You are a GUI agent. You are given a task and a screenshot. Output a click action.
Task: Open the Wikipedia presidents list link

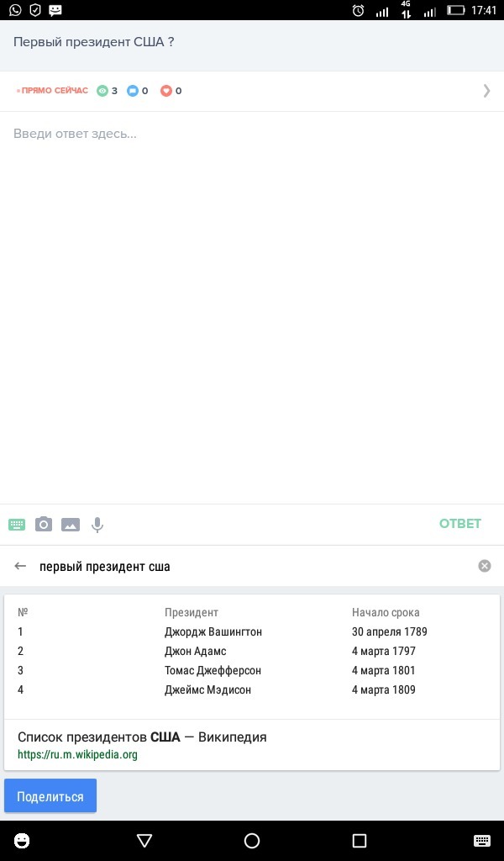(142, 737)
